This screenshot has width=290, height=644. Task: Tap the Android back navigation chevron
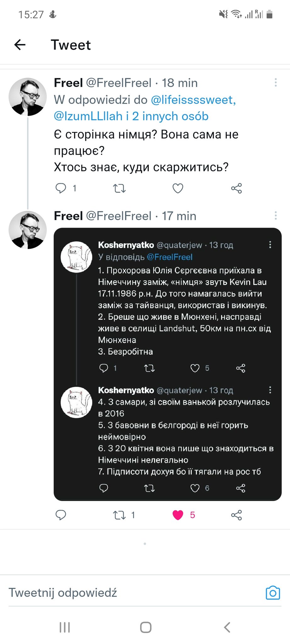point(227,627)
